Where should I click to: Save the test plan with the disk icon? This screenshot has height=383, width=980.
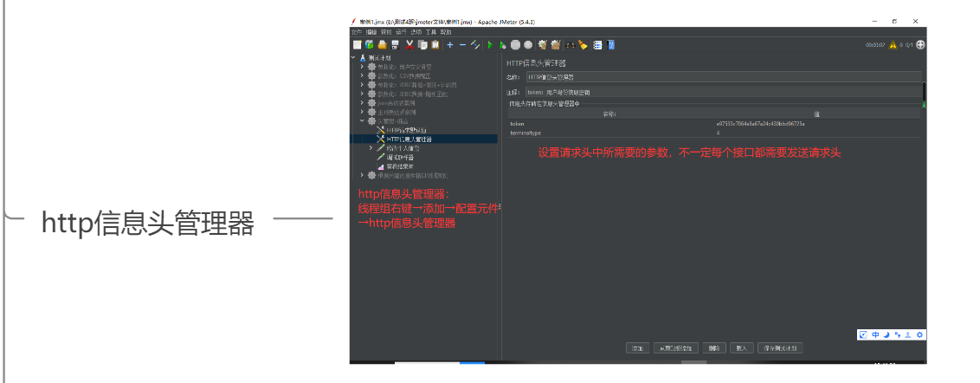[395, 45]
